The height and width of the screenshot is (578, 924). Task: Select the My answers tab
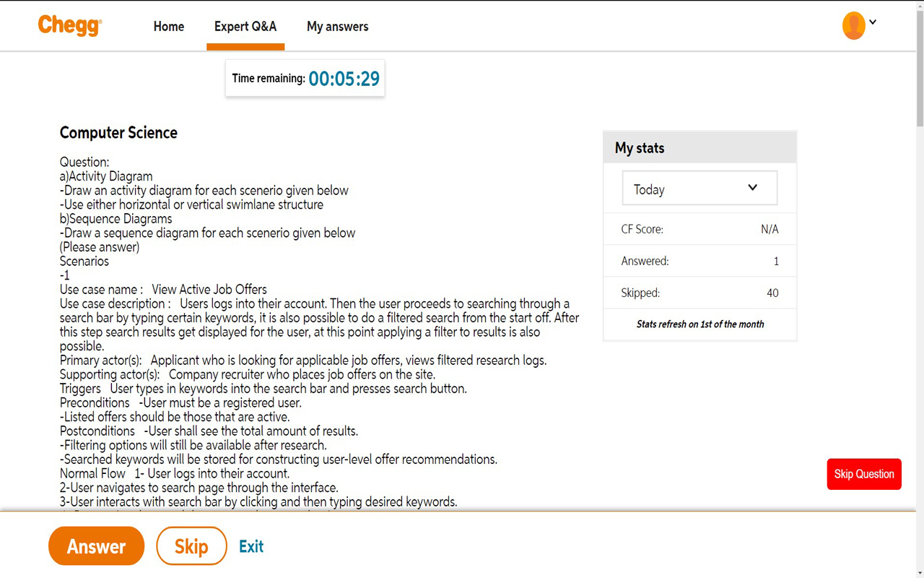tap(337, 26)
